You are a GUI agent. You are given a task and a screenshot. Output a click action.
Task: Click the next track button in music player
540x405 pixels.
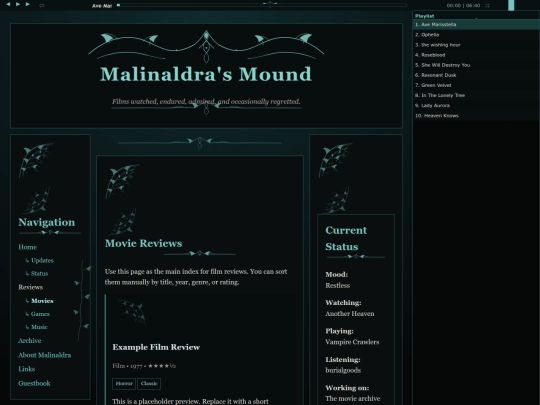point(28,4)
